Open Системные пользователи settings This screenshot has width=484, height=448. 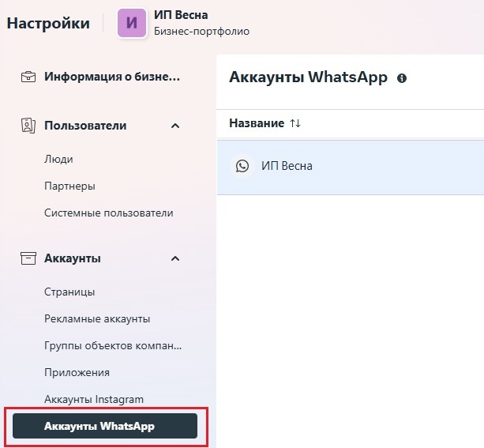(x=108, y=213)
